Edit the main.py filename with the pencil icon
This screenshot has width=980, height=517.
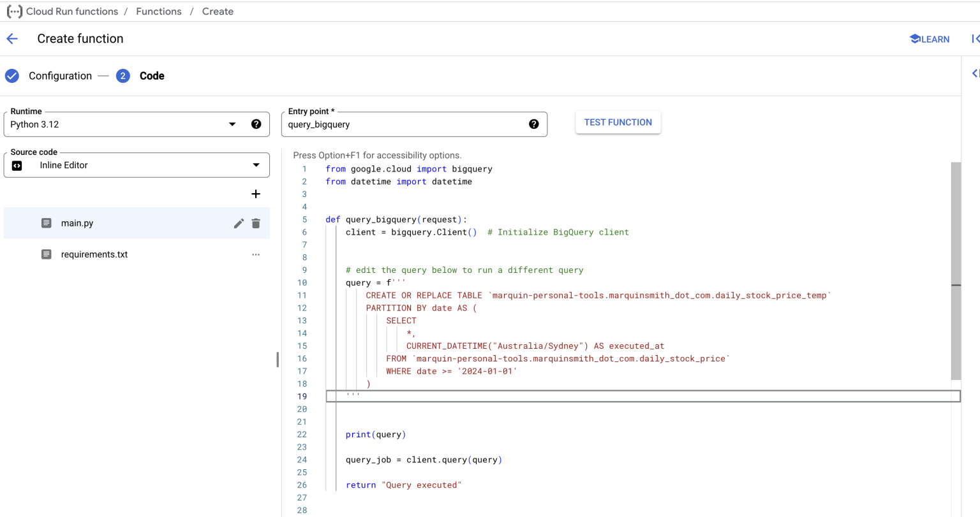click(x=239, y=223)
